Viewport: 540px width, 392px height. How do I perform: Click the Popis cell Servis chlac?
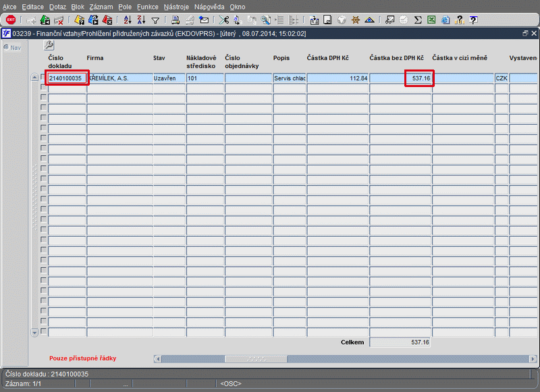[290, 78]
